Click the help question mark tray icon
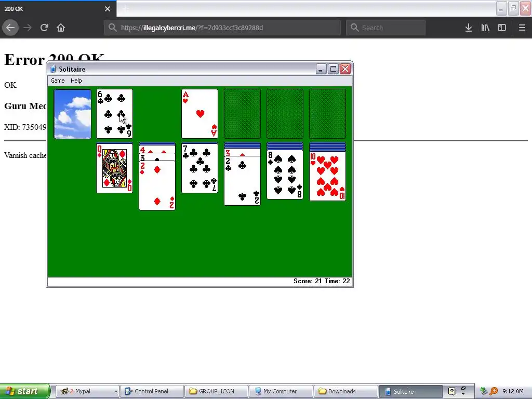532x399 pixels. [451, 391]
